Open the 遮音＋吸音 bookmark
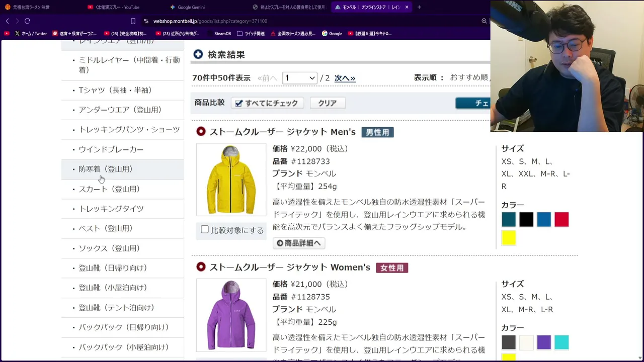The height and width of the screenshot is (362, 644). [74, 34]
